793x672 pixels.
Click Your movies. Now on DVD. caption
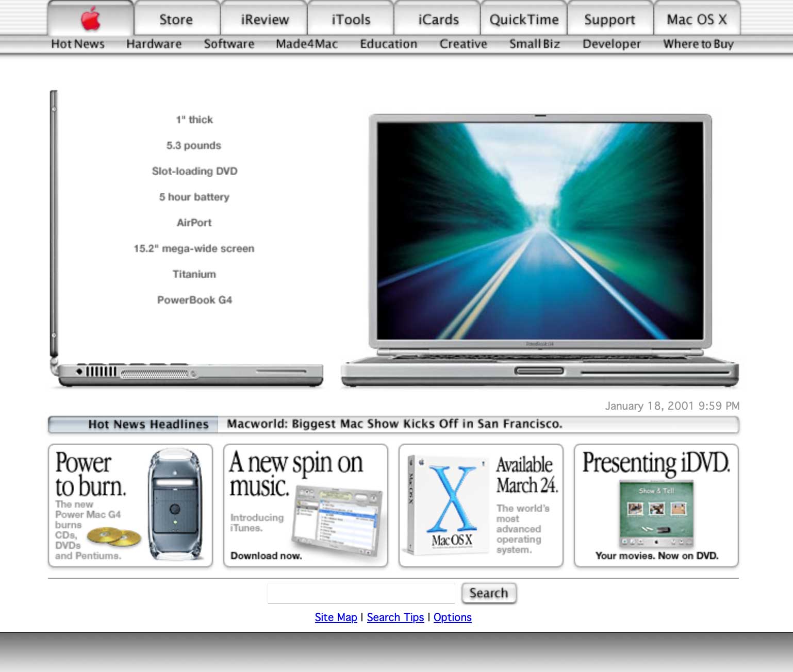click(657, 556)
